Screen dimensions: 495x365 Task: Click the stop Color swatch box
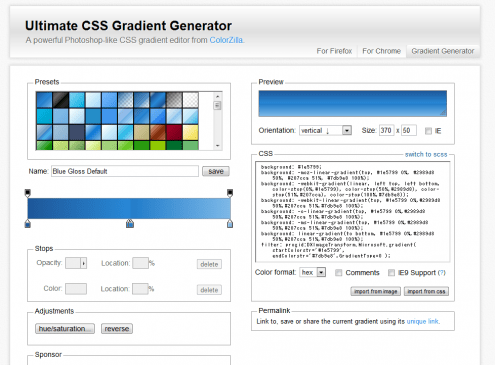coord(76,289)
